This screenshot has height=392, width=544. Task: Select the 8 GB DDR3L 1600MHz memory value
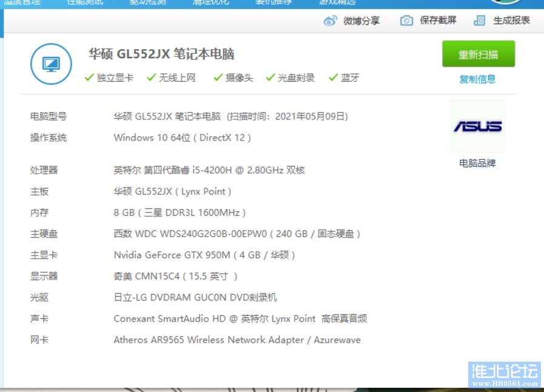point(180,213)
